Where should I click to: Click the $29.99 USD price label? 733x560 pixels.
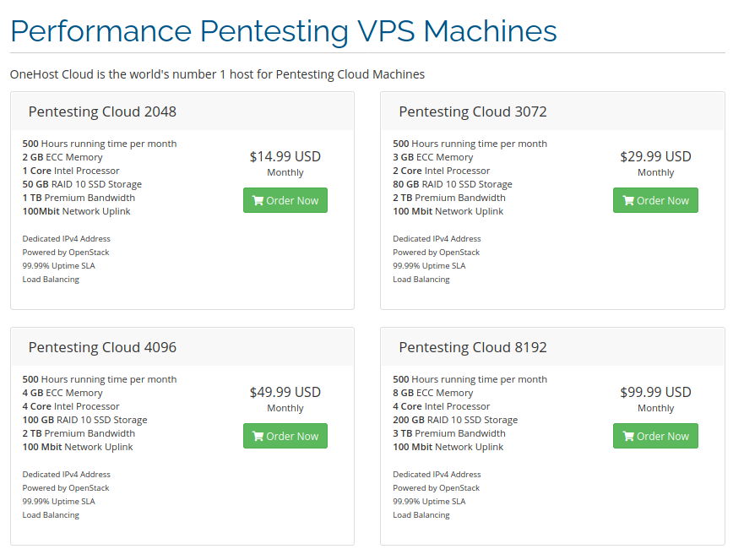pos(655,156)
